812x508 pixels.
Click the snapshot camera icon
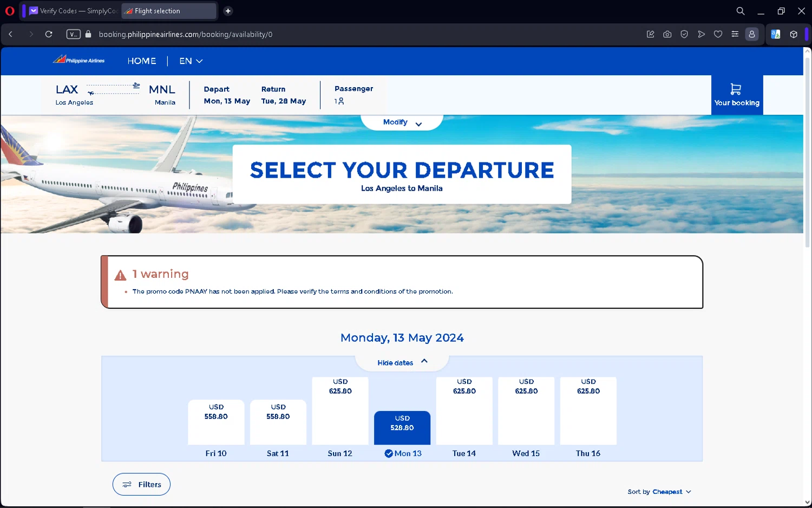pos(667,34)
